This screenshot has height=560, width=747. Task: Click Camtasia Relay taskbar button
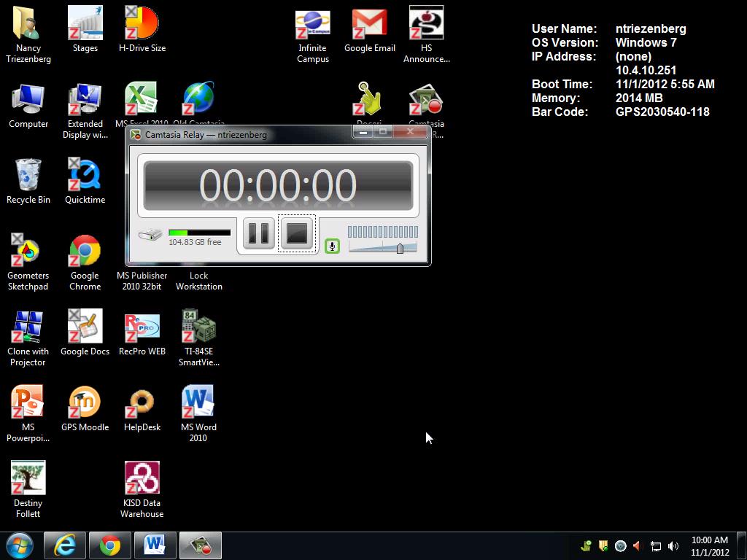point(201,545)
